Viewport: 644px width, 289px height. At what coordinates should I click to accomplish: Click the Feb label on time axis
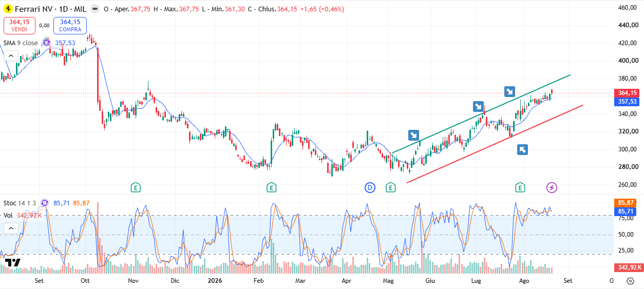pyautogui.click(x=258, y=281)
